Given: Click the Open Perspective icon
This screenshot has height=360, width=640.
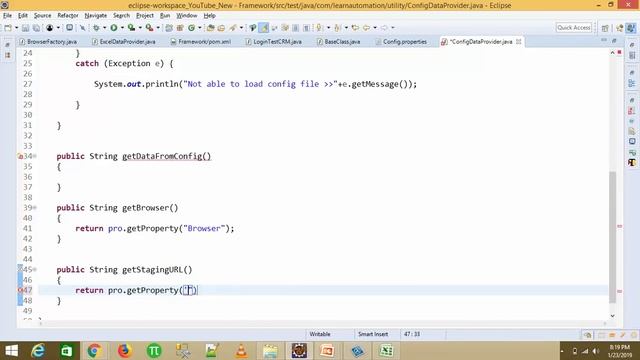Looking at the screenshot, I should 605,28.
